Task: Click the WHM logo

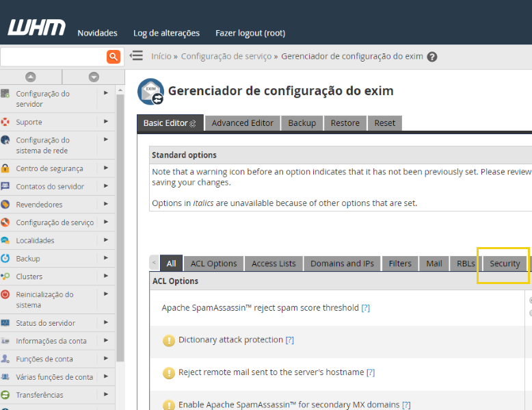Action: [x=37, y=27]
